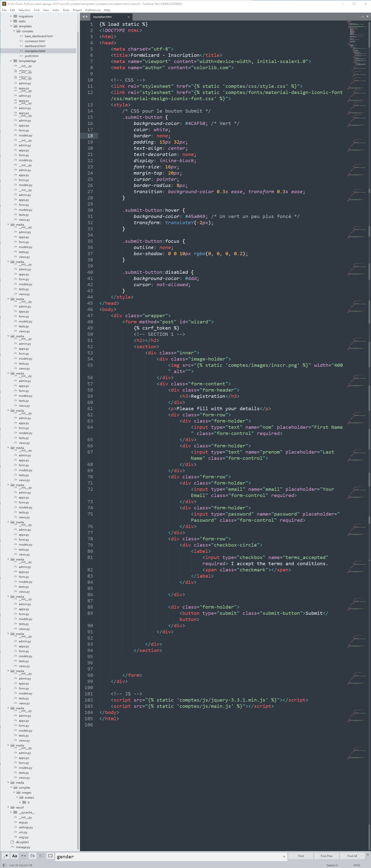Expand folder named 4
This screenshot has height=868, width=371.
pos(20,803)
